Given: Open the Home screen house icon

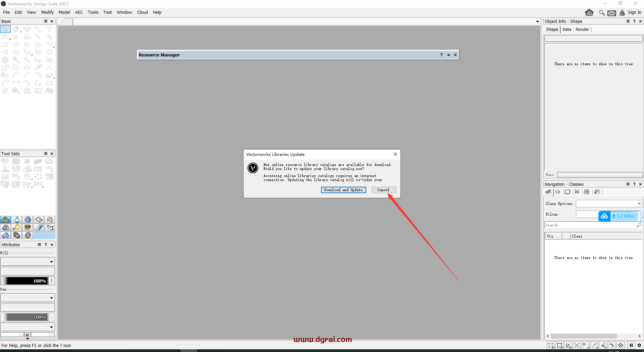Looking at the screenshot, I should pos(589,12).
